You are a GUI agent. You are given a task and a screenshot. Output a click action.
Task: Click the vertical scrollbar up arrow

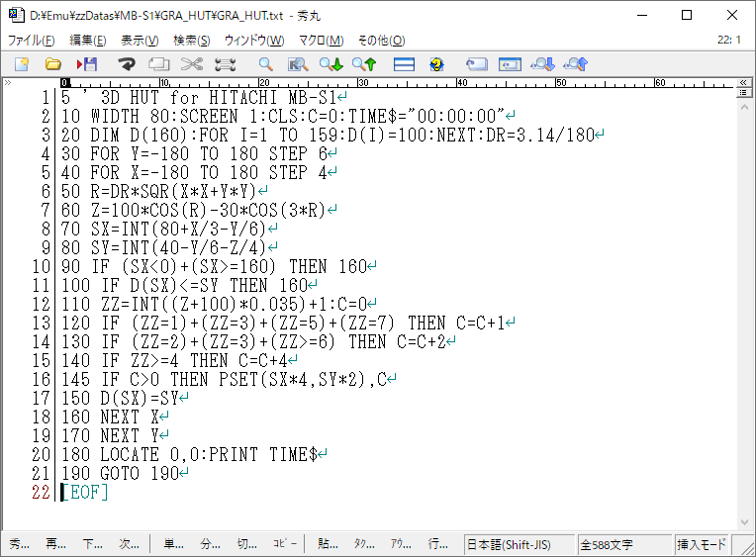744,108
